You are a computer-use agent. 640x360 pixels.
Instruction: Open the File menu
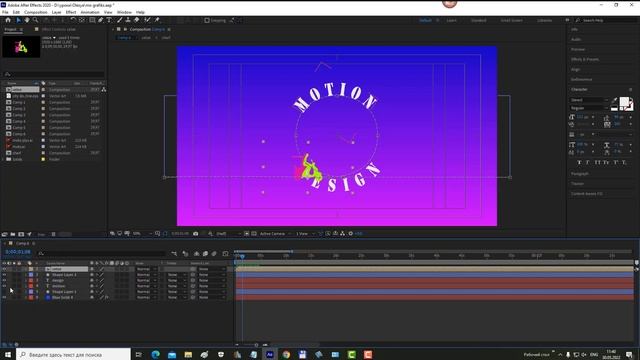[x=5, y=12]
